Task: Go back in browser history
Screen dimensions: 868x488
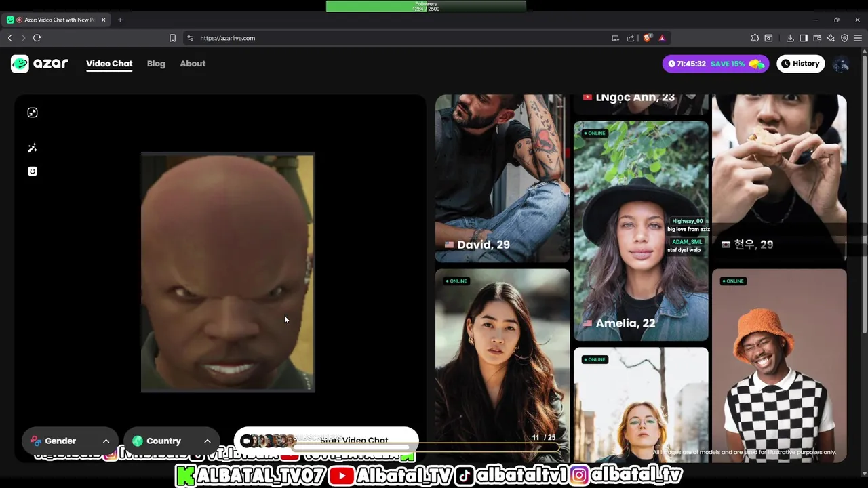Action: click(10, 38)
